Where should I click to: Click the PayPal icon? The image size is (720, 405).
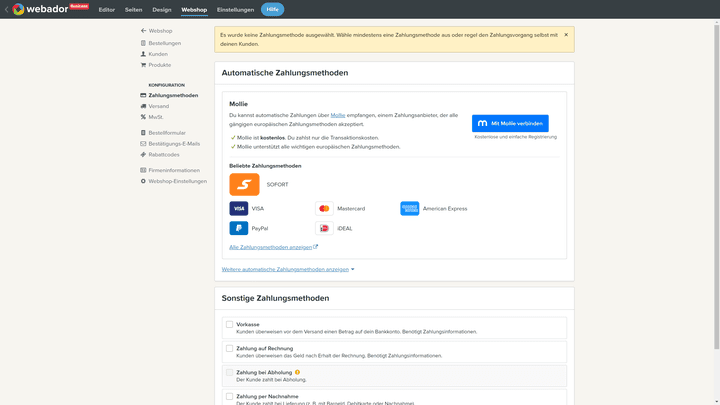239,228
